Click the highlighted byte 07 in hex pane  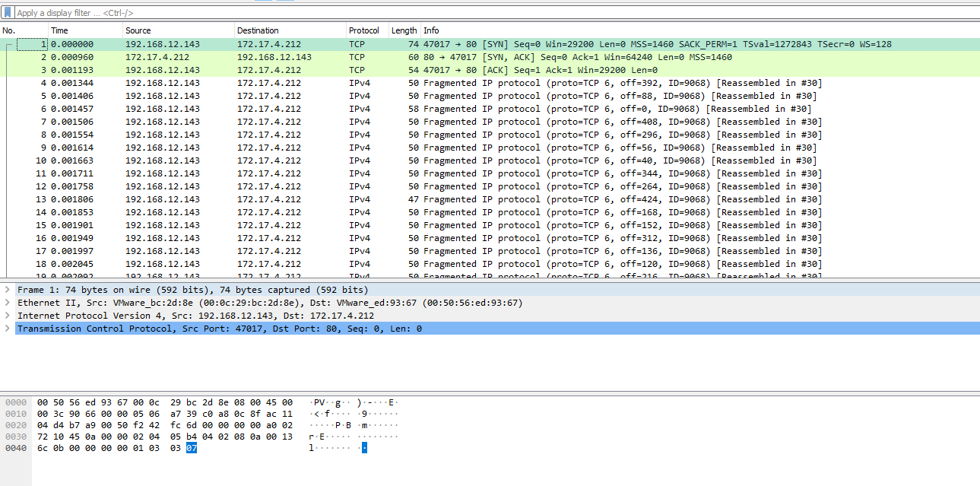(192, 448)
